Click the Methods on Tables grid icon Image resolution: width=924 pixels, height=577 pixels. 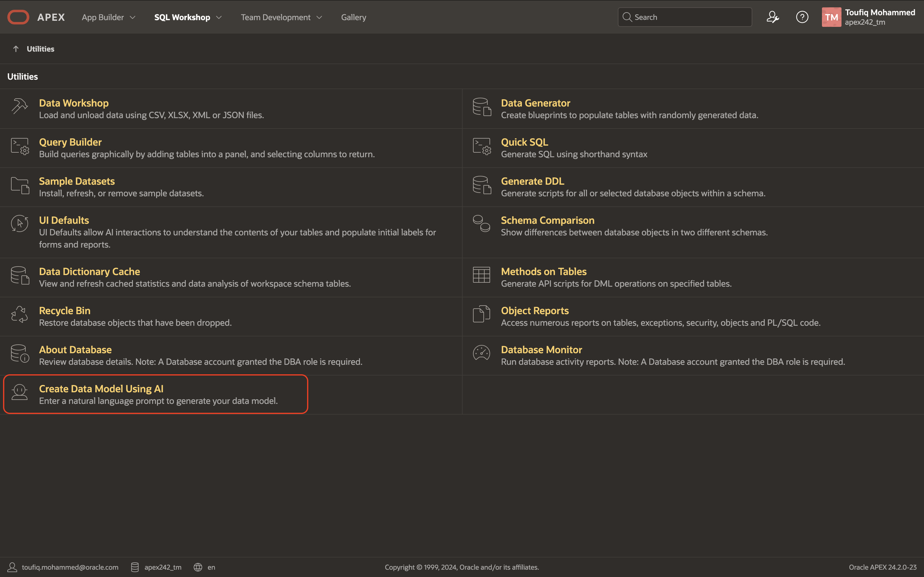[x=482, y=275]
